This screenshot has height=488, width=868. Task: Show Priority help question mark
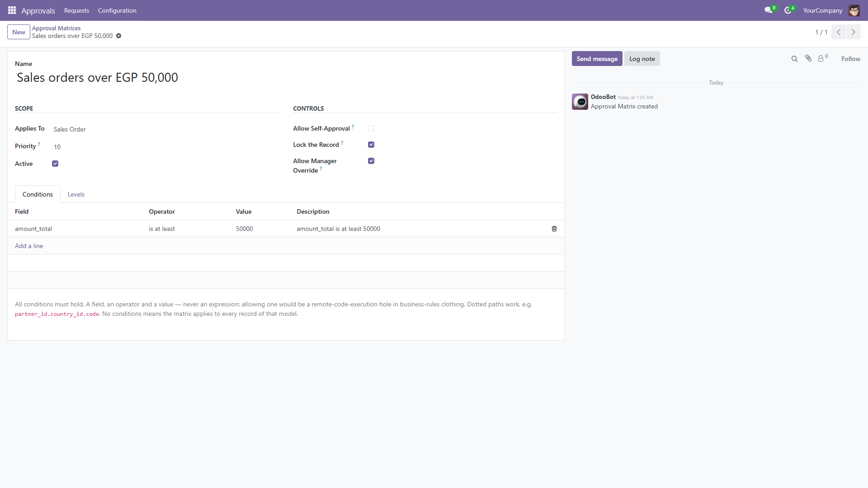(x=39, y=144)
